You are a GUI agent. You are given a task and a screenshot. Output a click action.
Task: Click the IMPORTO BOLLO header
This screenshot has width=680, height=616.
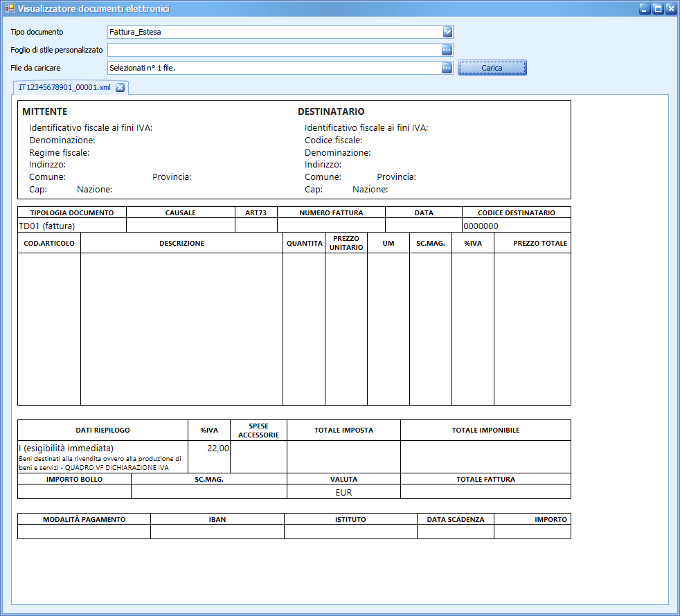75,480
